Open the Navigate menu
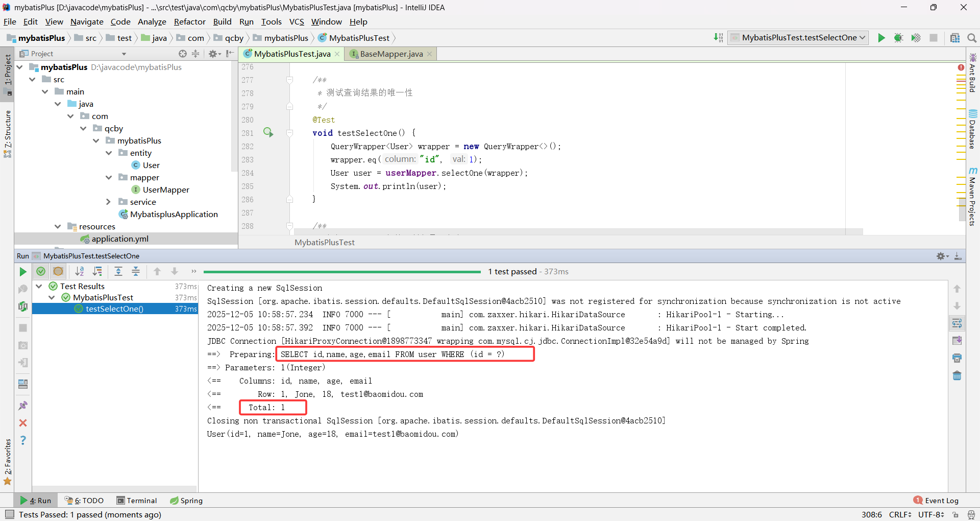The width and height of the screenshot is (980, 521). point(87,21)
